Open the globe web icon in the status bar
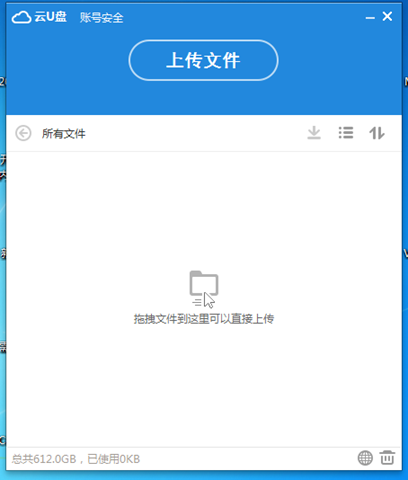The width and height of the screenshot is (408, 480). click(365, 458)
